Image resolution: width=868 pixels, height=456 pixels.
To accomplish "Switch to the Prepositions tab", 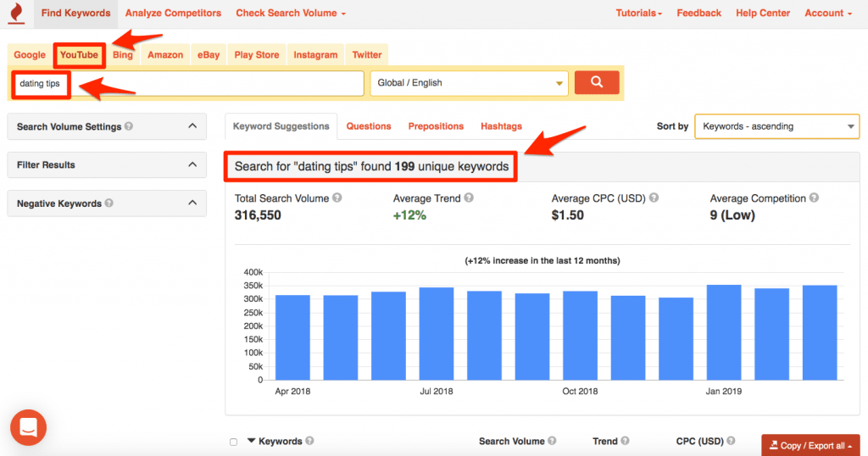I will point(436,126).
